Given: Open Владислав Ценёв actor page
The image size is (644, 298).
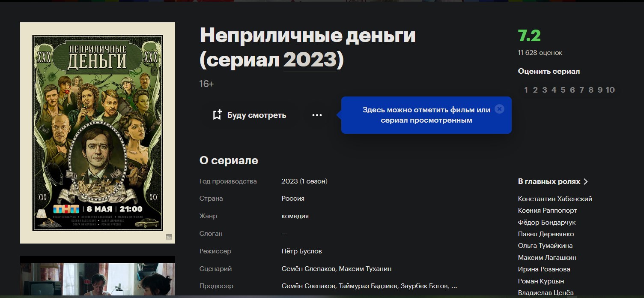Looking at the screenshot, I should (x=546, y=293).
